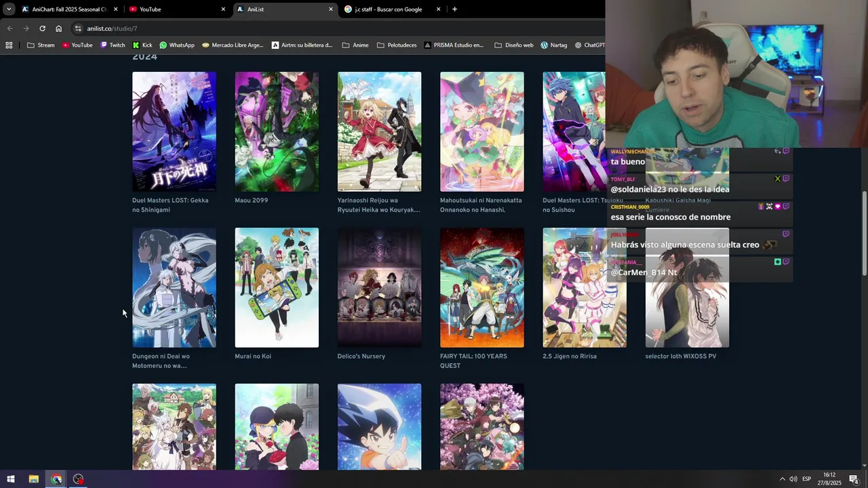Open Mahoutsukai ni Narenakatta cover image
This screenshot has width=868, height=488.
(x=482, y=131)
